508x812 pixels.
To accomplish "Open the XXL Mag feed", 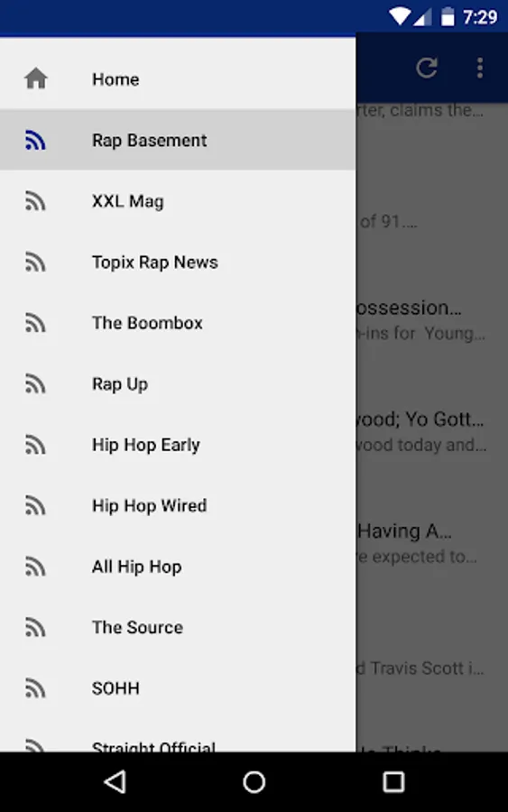I will coord(178,201).
